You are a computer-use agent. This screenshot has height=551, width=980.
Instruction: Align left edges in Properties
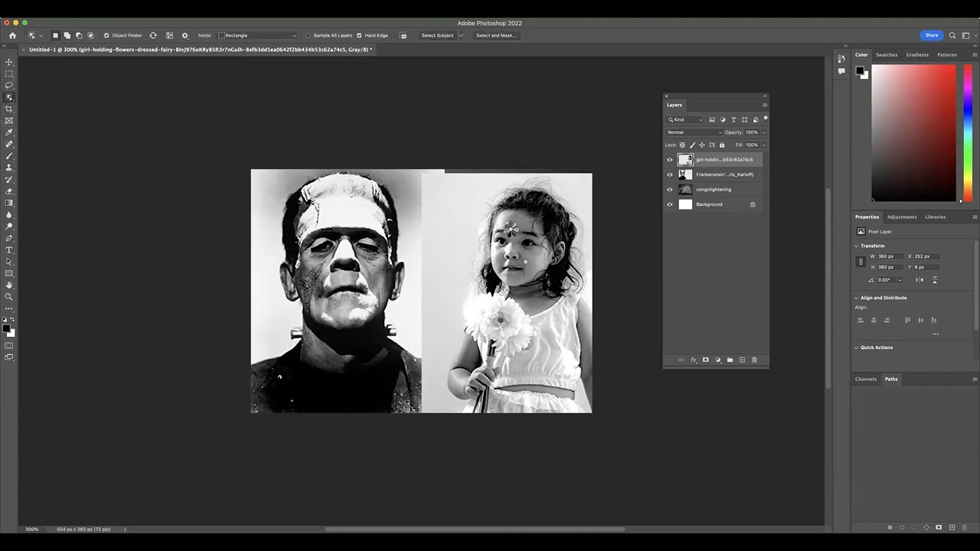pyautogui.click(x=861, y=320)
